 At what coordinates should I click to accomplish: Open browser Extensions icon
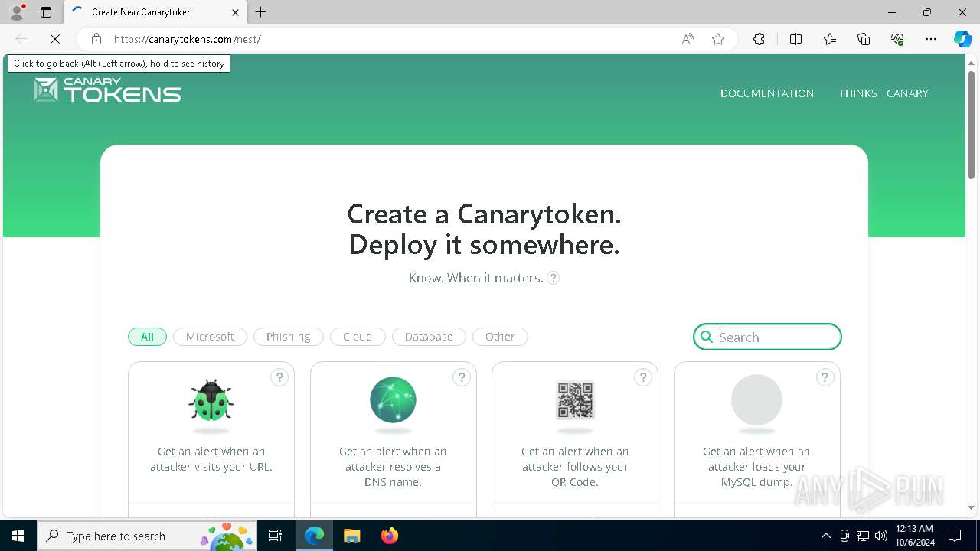[759, 39]
